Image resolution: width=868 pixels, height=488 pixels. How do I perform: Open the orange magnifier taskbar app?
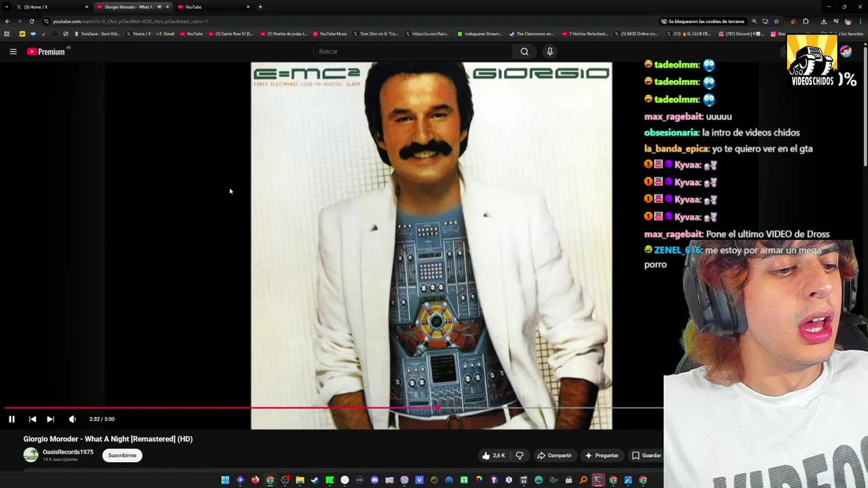coord(583,480)
